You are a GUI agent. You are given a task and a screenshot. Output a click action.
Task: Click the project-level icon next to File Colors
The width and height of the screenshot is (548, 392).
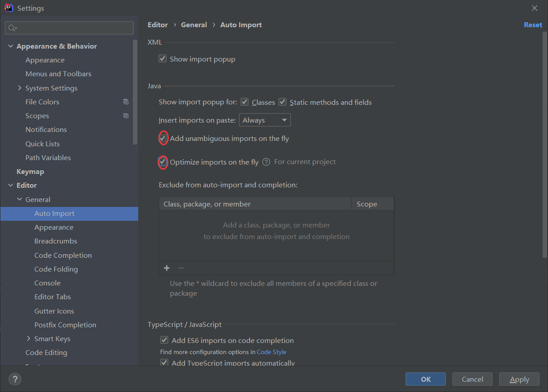pyautogui.click(x=126, y=102)
